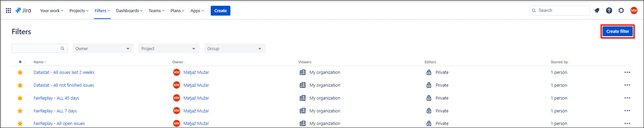Screen dimensions: 644x128
Task: Click My organization in FairReplay - ALL 45 days row
Action: 325,98
